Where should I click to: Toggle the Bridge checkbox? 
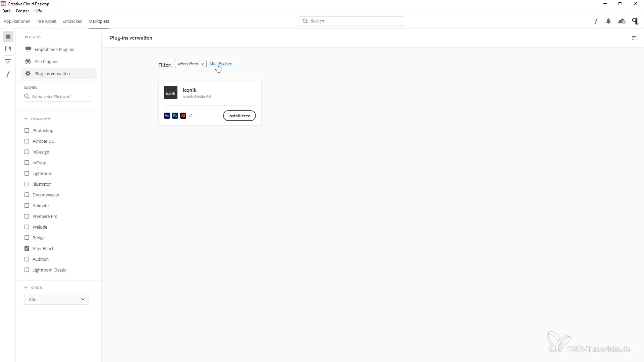(x=27, y=238)
